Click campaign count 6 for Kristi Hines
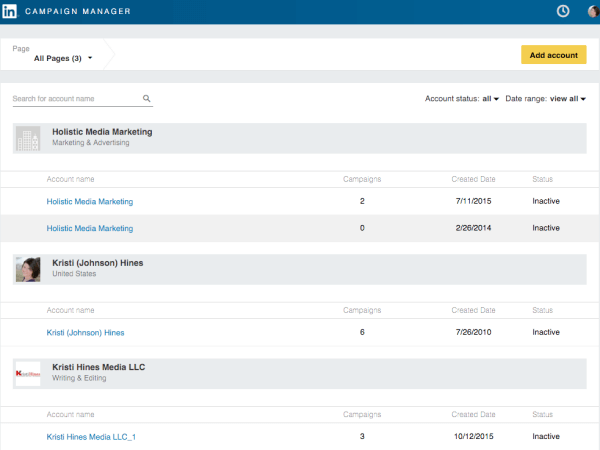Viewport: 600px width, 450px height. click(362, 332)
